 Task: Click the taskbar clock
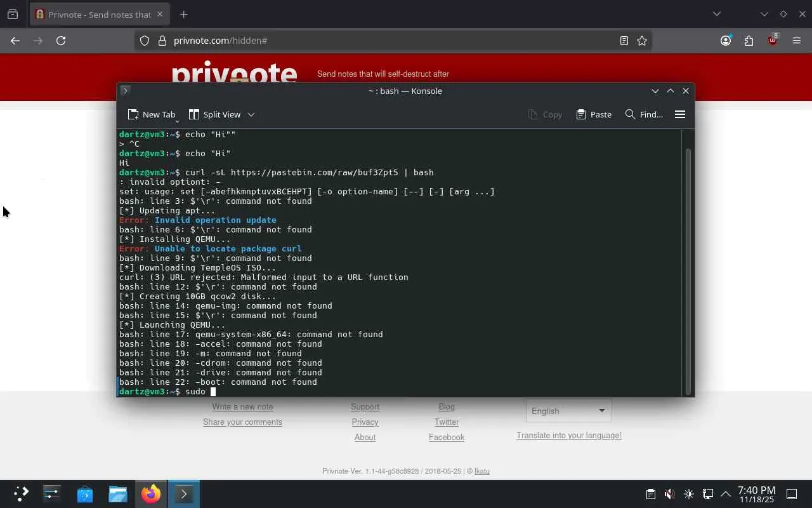coord(757,495)
